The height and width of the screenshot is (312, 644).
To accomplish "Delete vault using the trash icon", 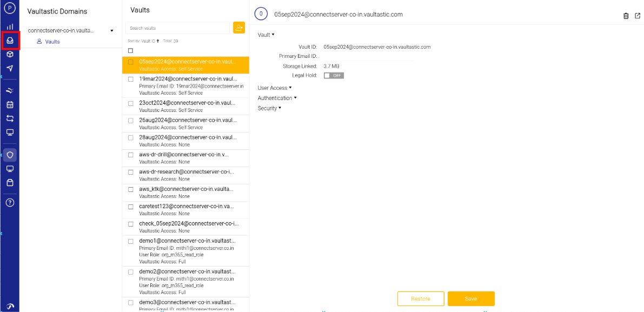I will (626, 16).
